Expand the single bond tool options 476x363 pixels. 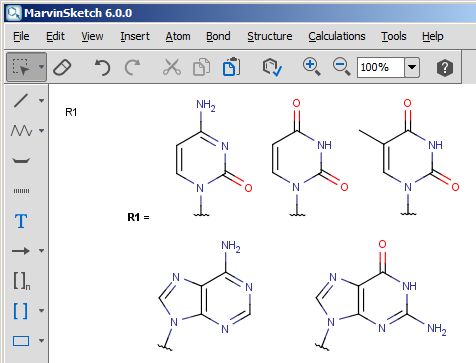click(41, 100)
